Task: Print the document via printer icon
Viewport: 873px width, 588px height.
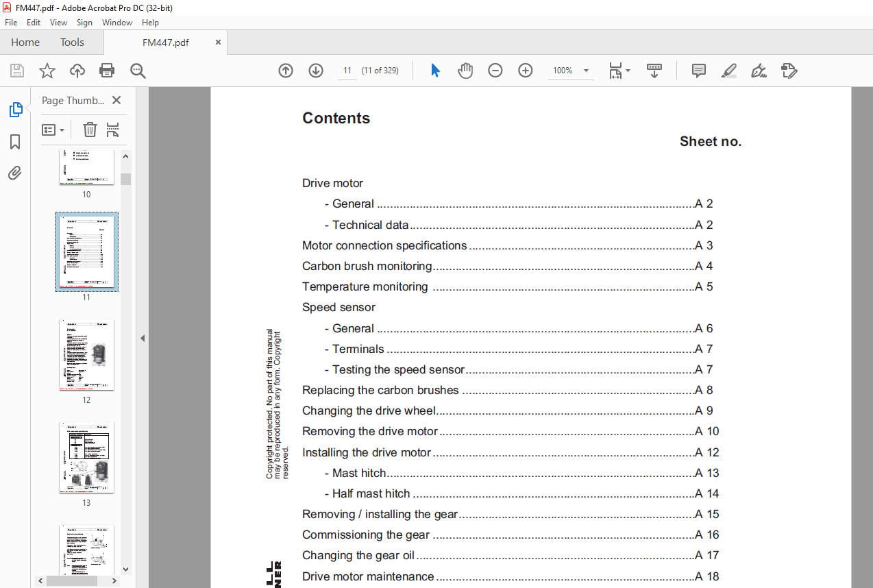Action: click(107, 71)
